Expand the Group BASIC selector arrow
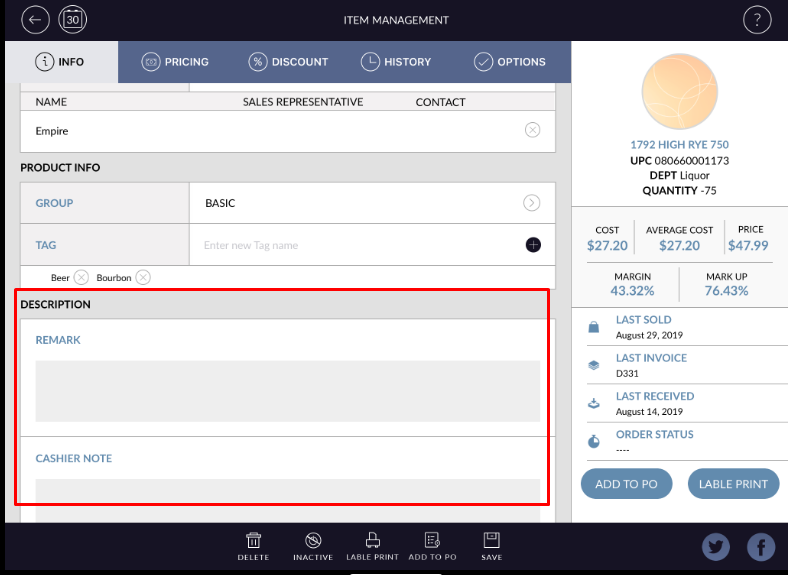The height and width of the screenshot is (575, 788). 532,203
